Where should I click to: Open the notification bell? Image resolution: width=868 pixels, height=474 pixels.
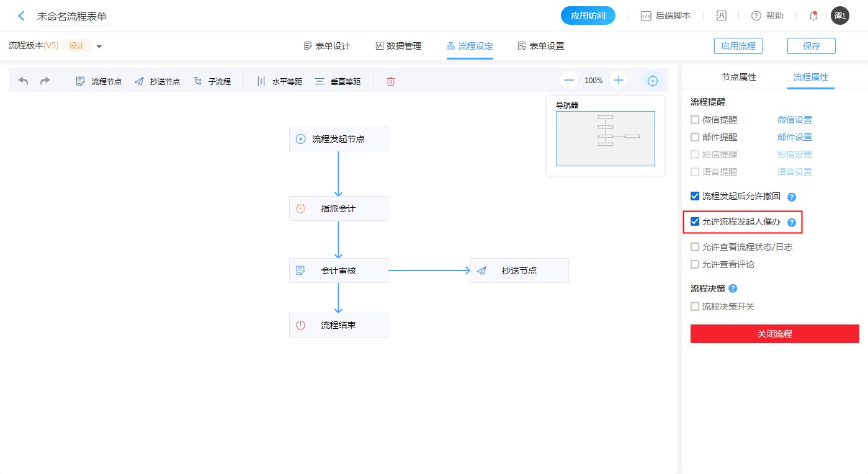click(x=813, y=16)
